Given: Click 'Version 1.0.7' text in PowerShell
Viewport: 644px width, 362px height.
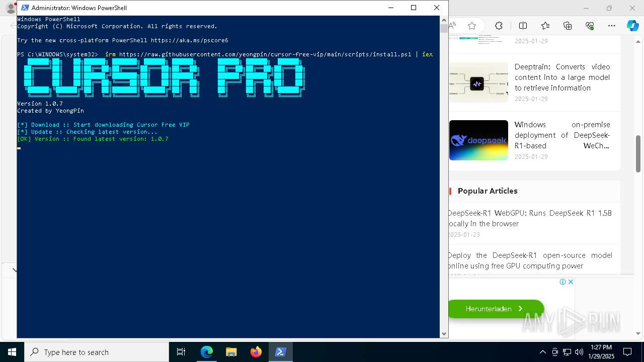Looking at the screenshot, I should point(40,104).
